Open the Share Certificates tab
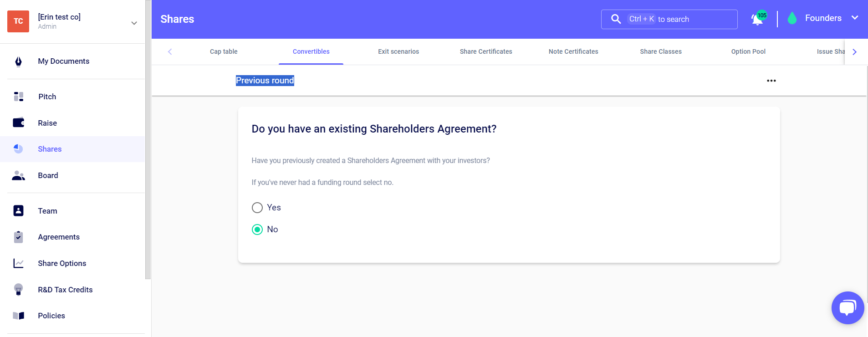Screen dimensions: 868x337 pyautogui.click(x=485, y=51)
